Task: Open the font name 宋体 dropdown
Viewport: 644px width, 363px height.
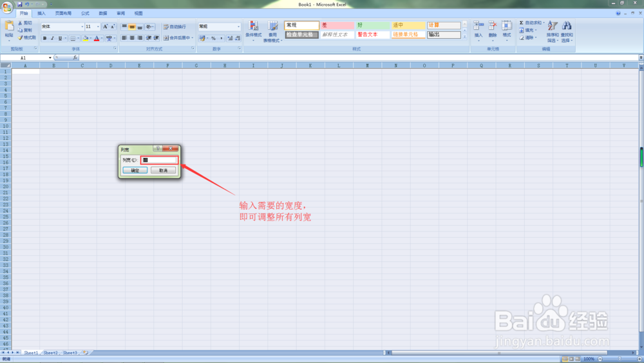Action: [82, 26]
